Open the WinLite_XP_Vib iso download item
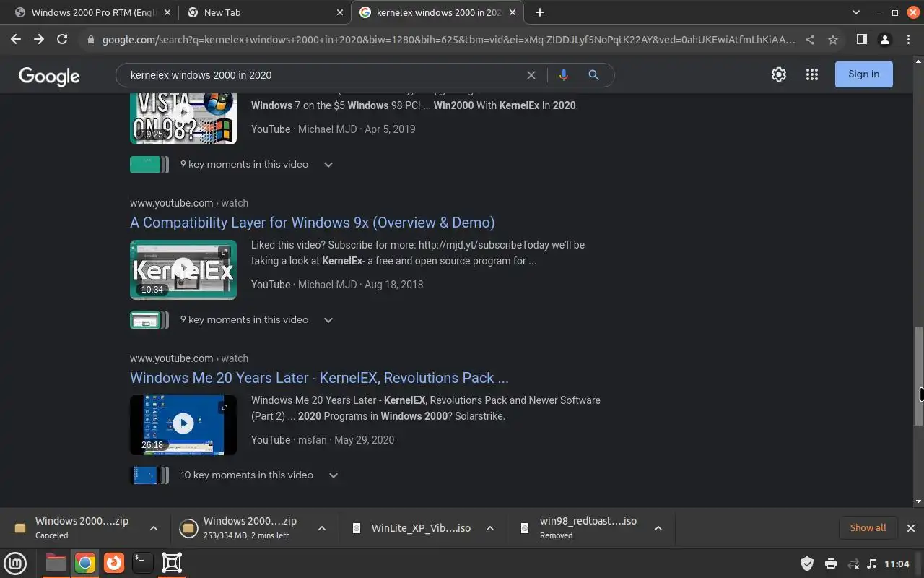Image resolution: width=924 pixels, height=578 pixels. tap(413, 528)
